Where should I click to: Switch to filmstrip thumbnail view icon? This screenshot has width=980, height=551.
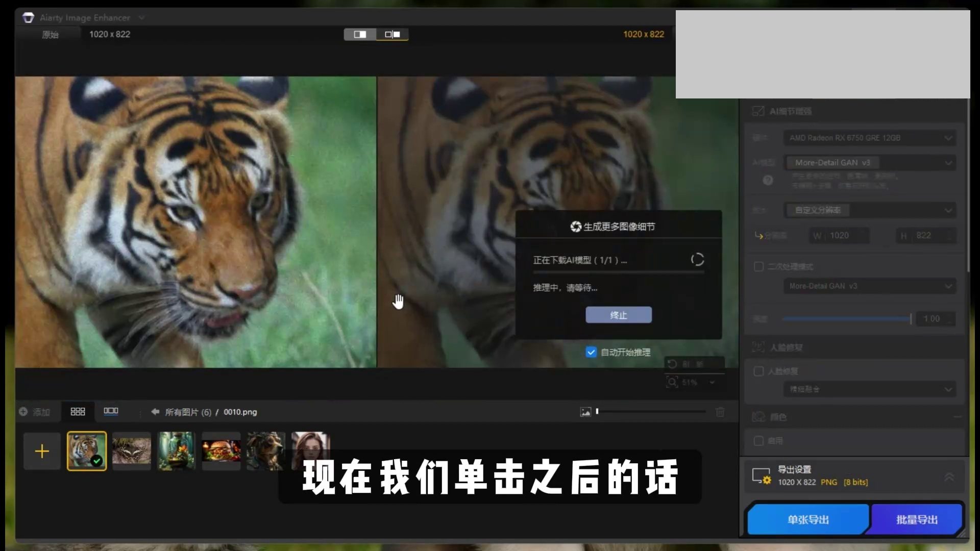[x=111, y=411]
